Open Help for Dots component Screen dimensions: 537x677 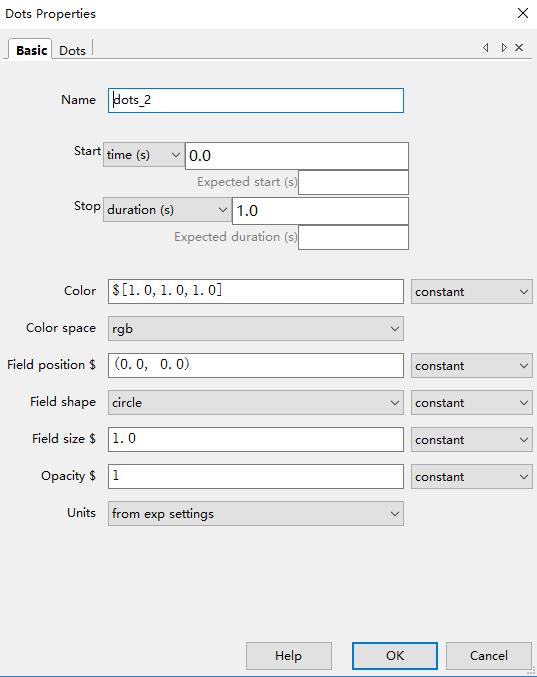coord(288,655)
